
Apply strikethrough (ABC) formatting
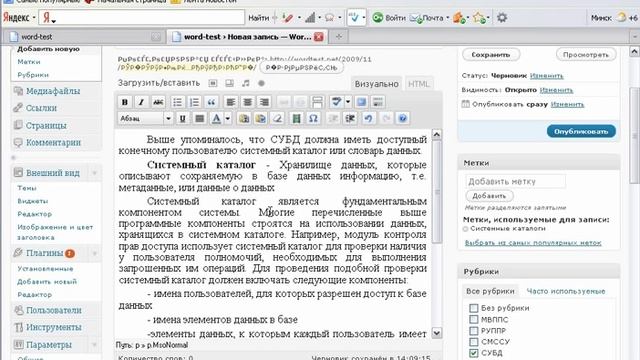click(158, 102)
